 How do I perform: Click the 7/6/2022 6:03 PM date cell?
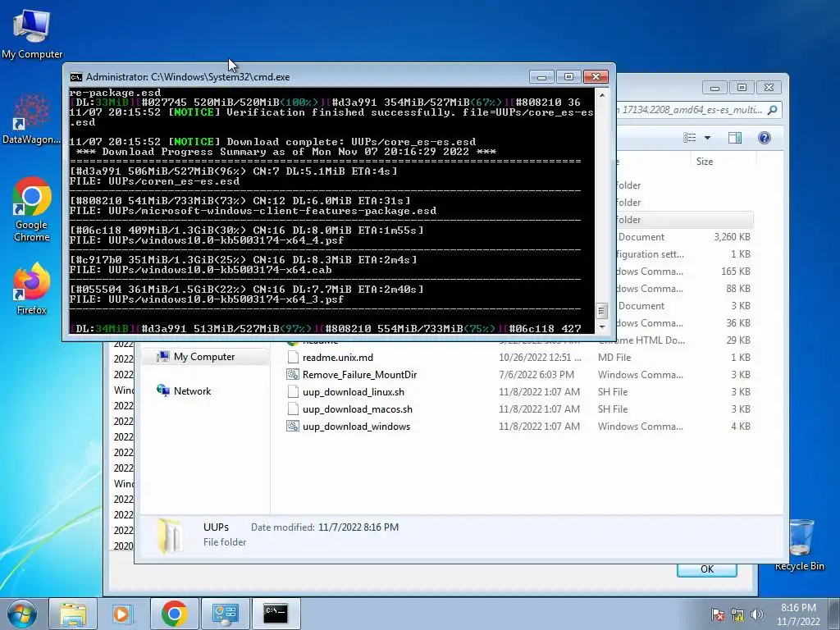(x=536, y=374)
